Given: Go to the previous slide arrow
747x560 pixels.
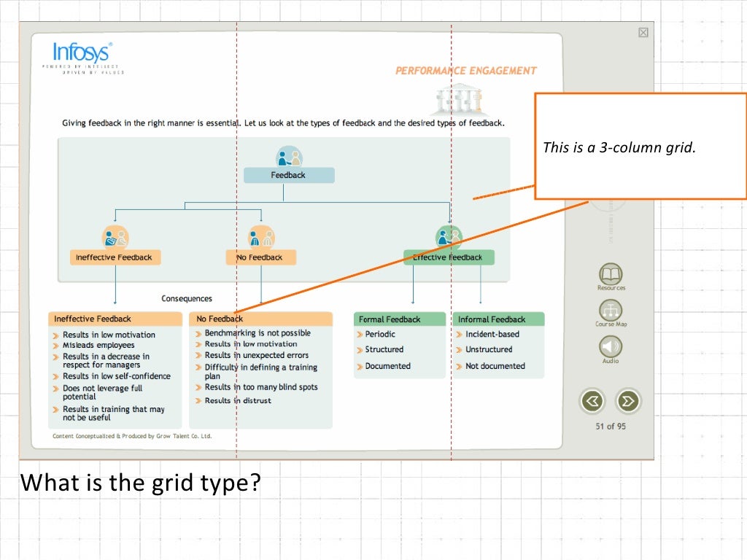Looking at the screenshot, I should 592,401.
